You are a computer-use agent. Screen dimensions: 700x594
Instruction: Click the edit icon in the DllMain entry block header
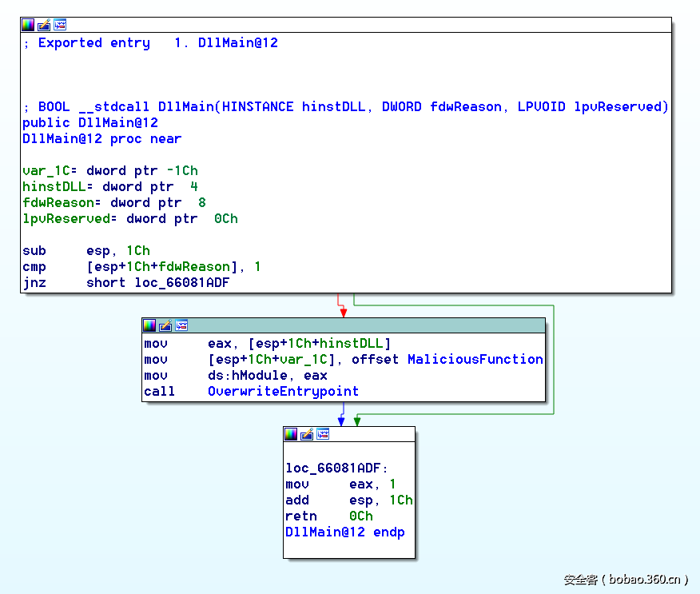tap(44, 25)
